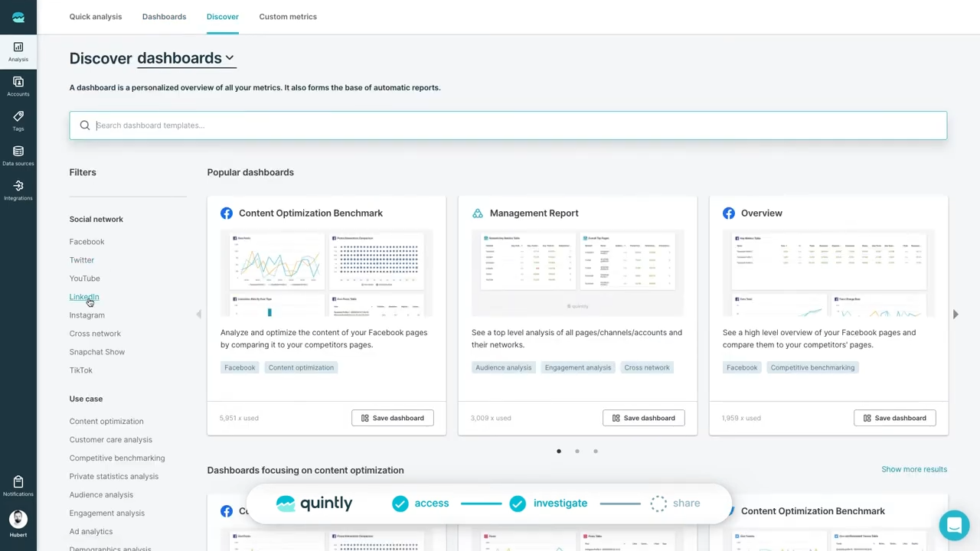Save the Management Report dashboard

click(643, 418)
